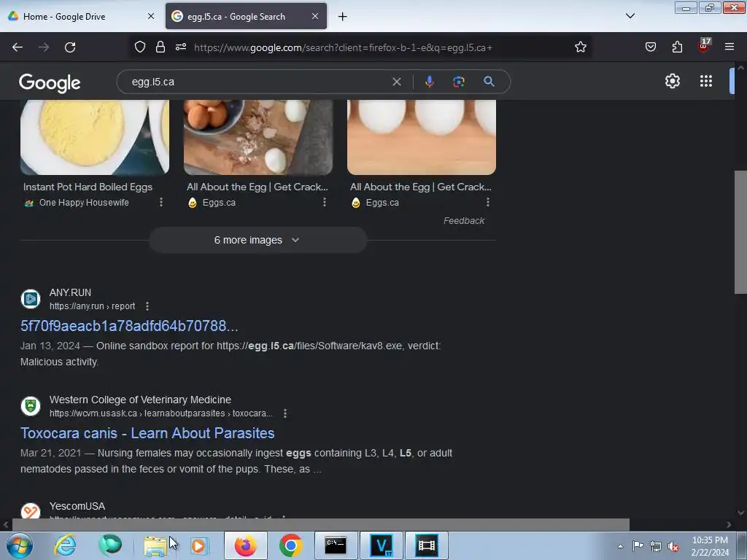Image resolution: width=747 pixels, height=560 pixels.
Task: Open the 5f70f9aeacb1a78adfd64b70788 ANY.RUN report
Action: [x=129, y=326]
